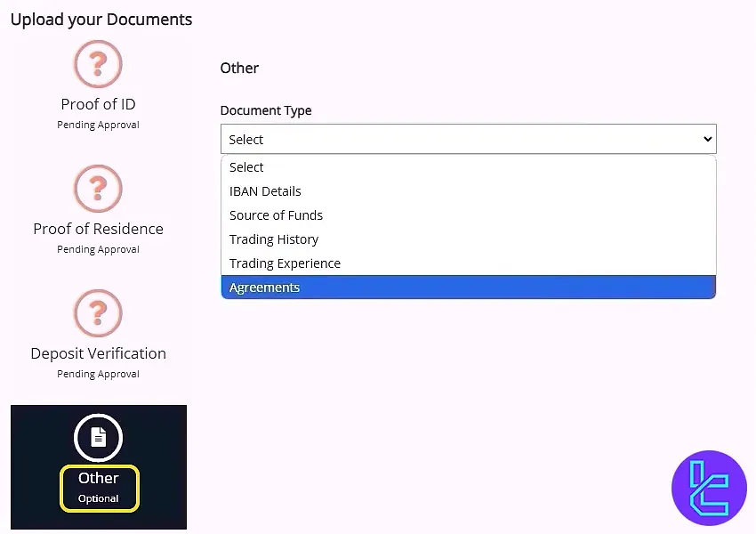Click the Proof of Residence question mark icon
Image resolution: width=756 pixels, height=534 pixels.
click(98, 189)
